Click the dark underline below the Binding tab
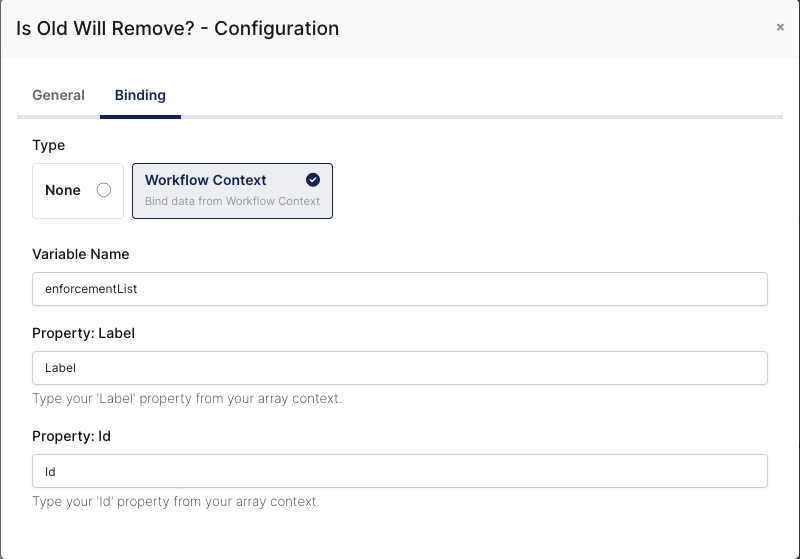The height and width of the screenshot is (559, 800). [140, 117]
